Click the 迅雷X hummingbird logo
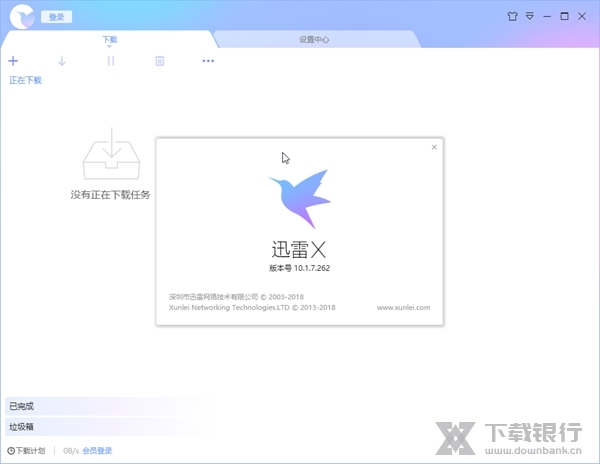 pos(300,199)
